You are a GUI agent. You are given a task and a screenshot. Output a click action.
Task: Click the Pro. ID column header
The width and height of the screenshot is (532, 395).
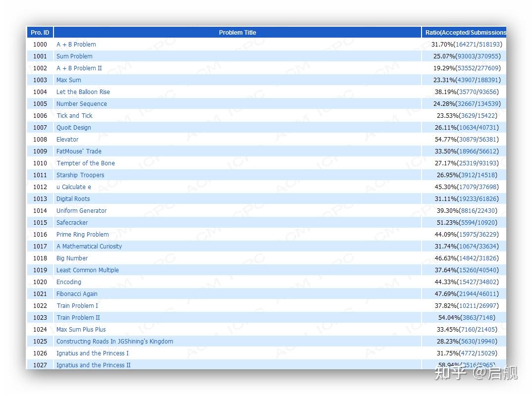coord(40,33)
